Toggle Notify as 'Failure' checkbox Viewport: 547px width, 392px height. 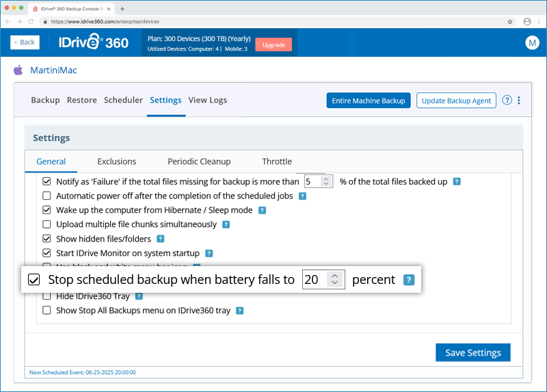(46, 181)
